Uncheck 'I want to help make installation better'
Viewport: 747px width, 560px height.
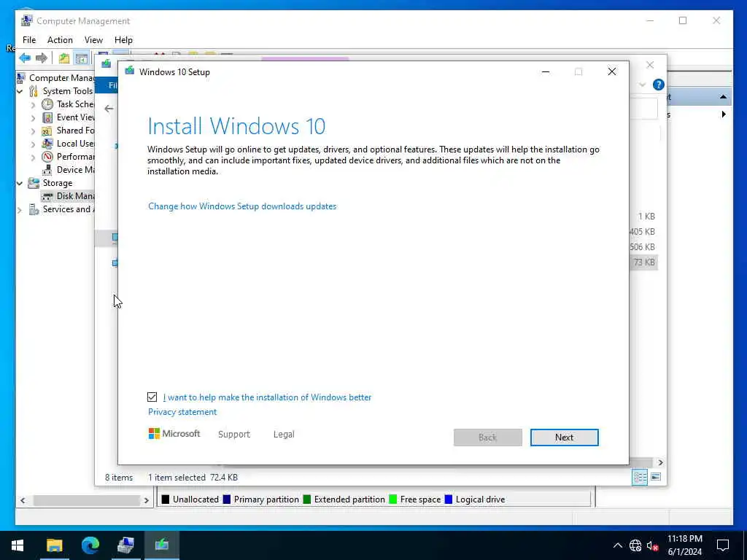152,397
